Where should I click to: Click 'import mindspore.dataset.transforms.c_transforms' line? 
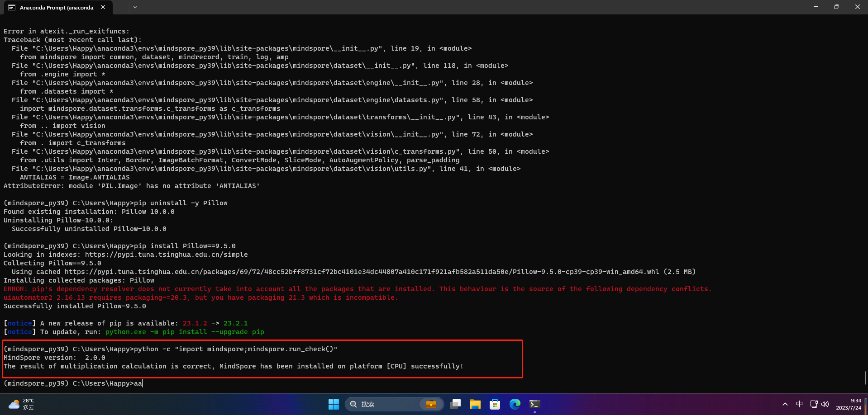pos(150,108)
